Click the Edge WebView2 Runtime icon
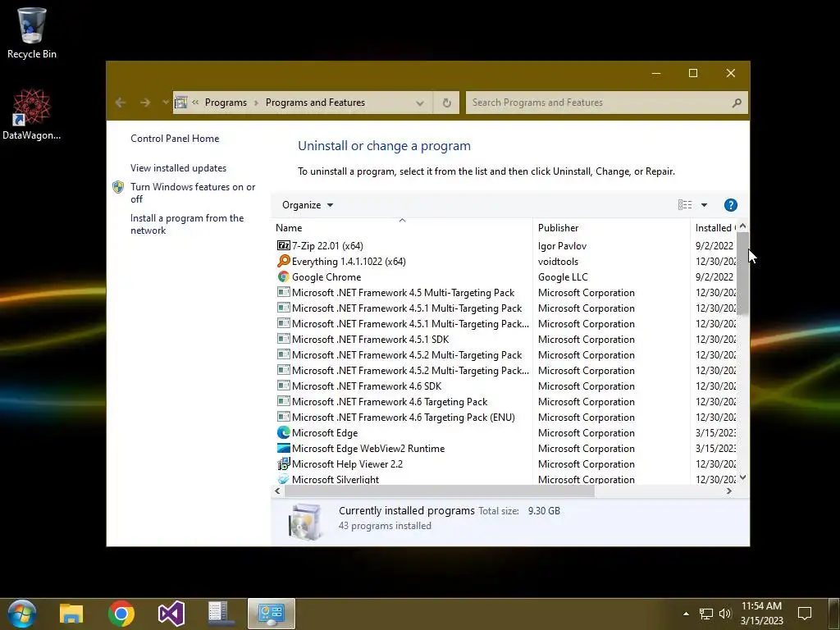The height and width of the screenshot is (630, 840). click(283, 448)
